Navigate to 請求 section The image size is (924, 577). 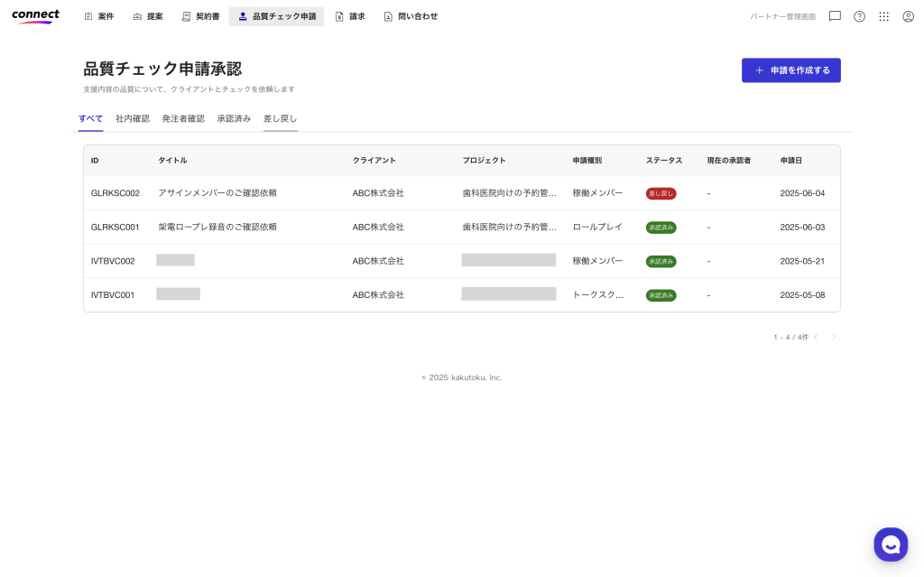(x=350, y=16)
